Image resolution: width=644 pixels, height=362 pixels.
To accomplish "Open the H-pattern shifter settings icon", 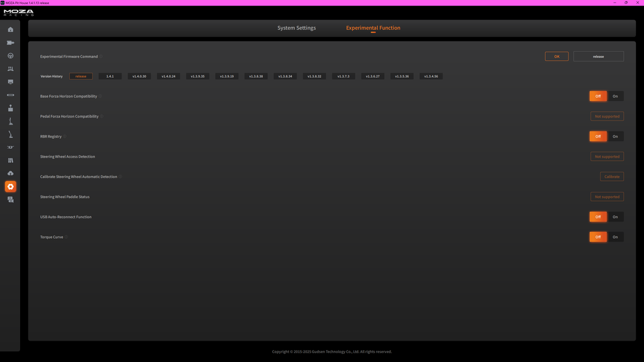I will click(10, 108).
